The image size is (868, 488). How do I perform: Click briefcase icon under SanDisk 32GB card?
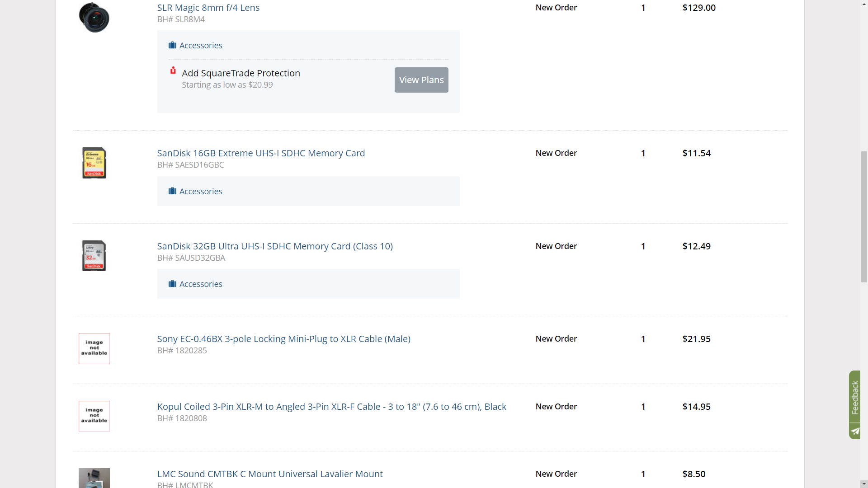pyautogui.click(x=172, y=284)
